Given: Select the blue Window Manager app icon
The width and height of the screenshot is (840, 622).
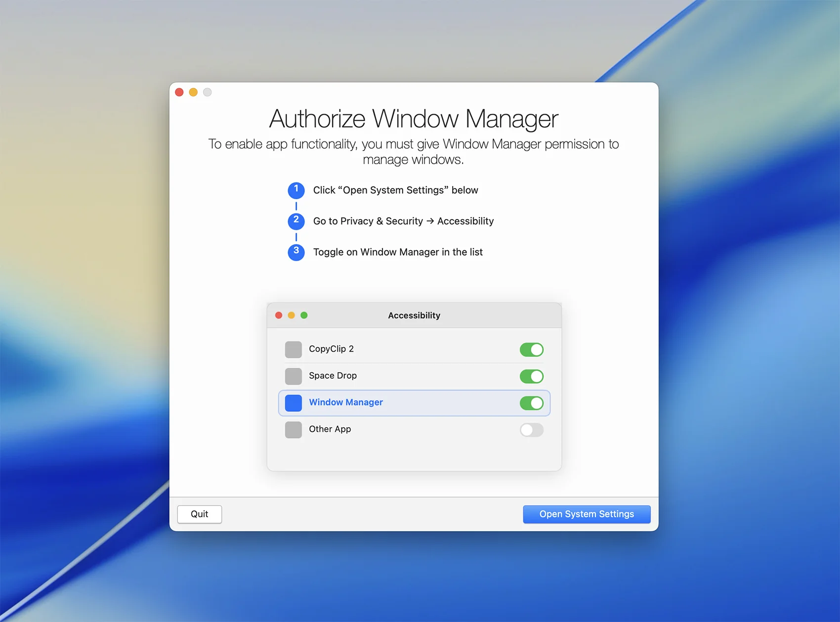Looking at the screenshot, I should click(293, 403).
